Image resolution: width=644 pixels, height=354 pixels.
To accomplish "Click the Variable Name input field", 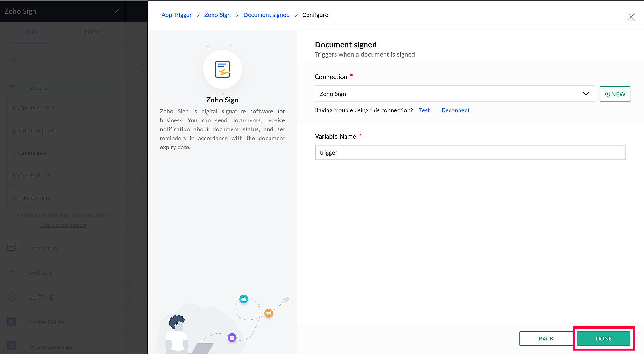I will point(470,152).
